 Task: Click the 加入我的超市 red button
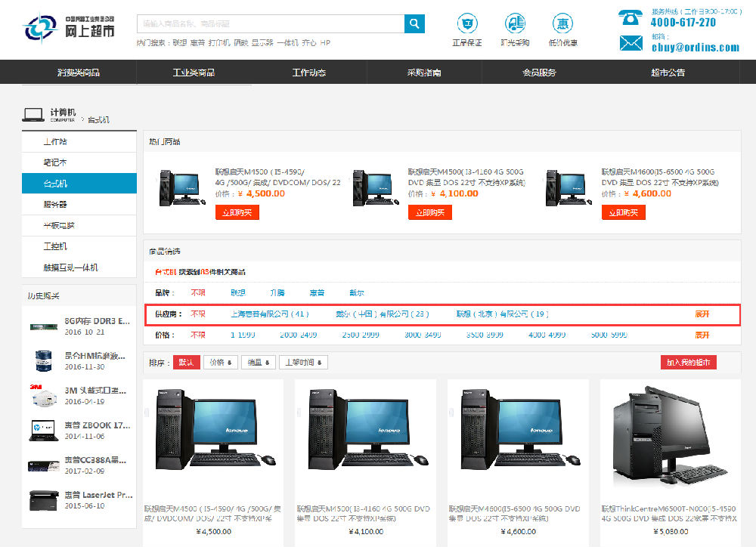click(689, 363)
